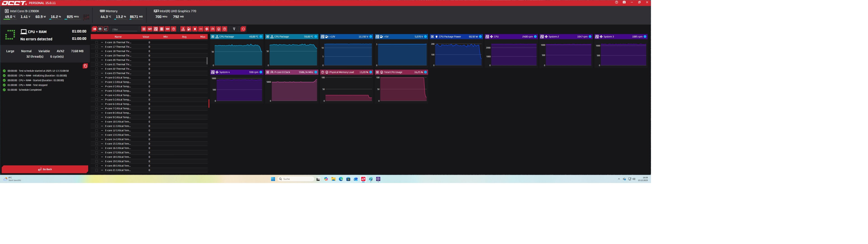
Task: Click the CPU hardware filter icon
Action: [144, 29]
